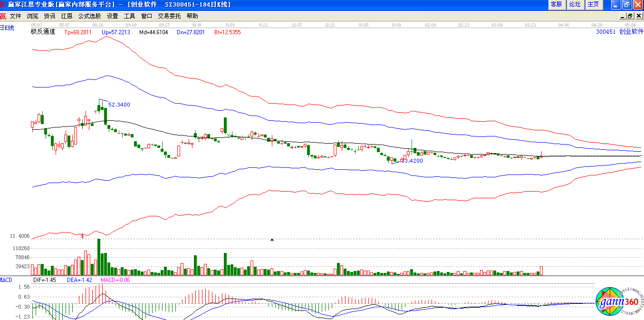Click the 日K线 period label

tap(7, 28)
